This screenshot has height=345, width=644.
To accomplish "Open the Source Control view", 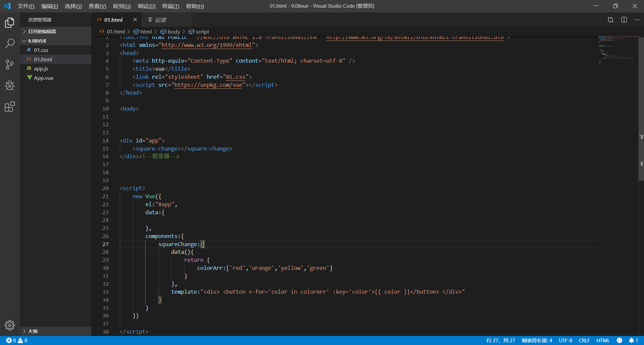I will coord(10,65).
